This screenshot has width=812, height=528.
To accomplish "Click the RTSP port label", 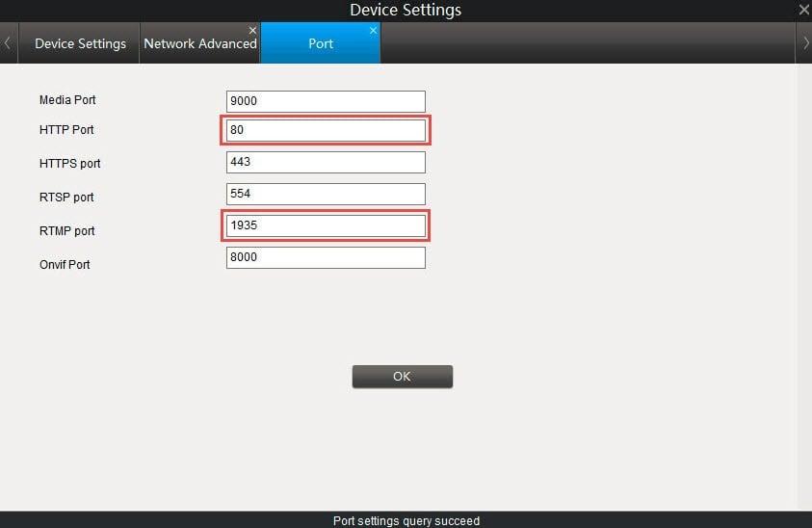I will coord(66,198).
